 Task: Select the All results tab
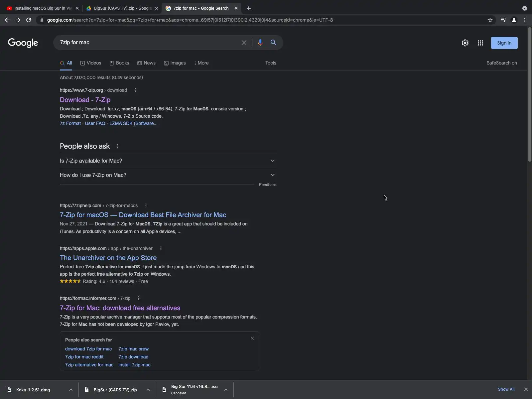tap(66, 63)
